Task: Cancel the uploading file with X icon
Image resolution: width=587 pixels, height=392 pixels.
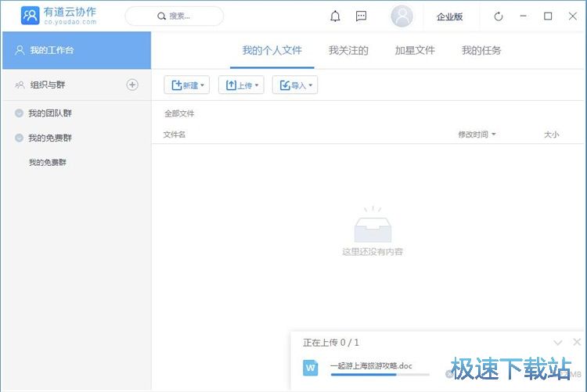Action: pos(450,374)
